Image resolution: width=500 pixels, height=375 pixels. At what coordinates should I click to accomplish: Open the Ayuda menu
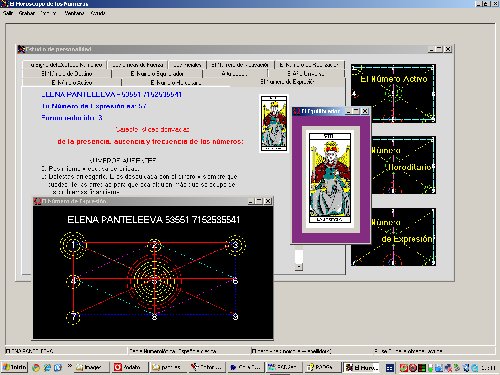point(98,13)
